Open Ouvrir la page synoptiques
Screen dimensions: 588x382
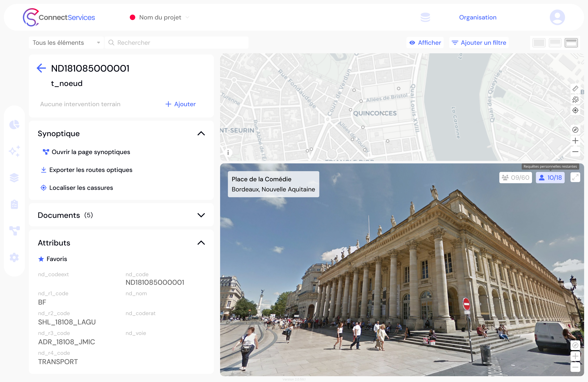[86, 152]
